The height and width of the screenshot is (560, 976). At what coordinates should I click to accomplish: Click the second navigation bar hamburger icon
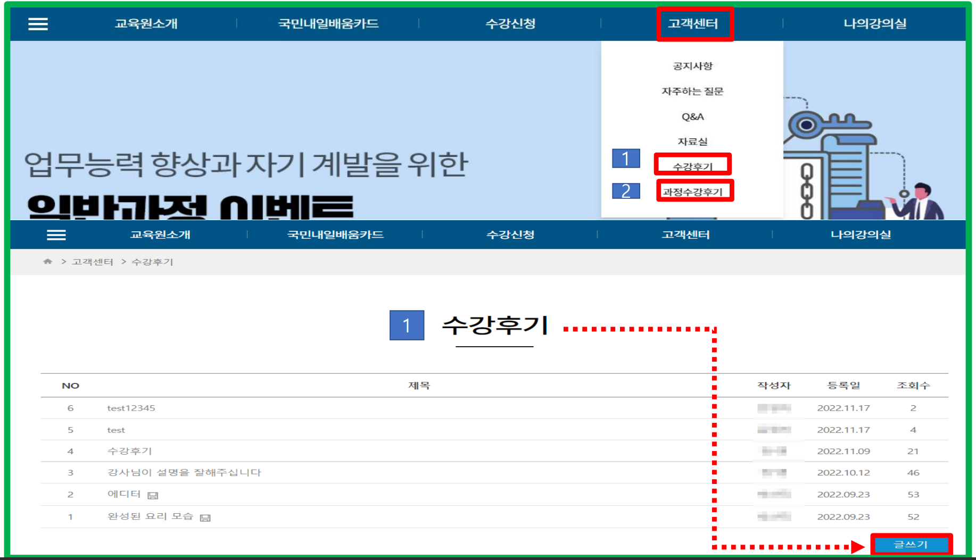point(56,235)
